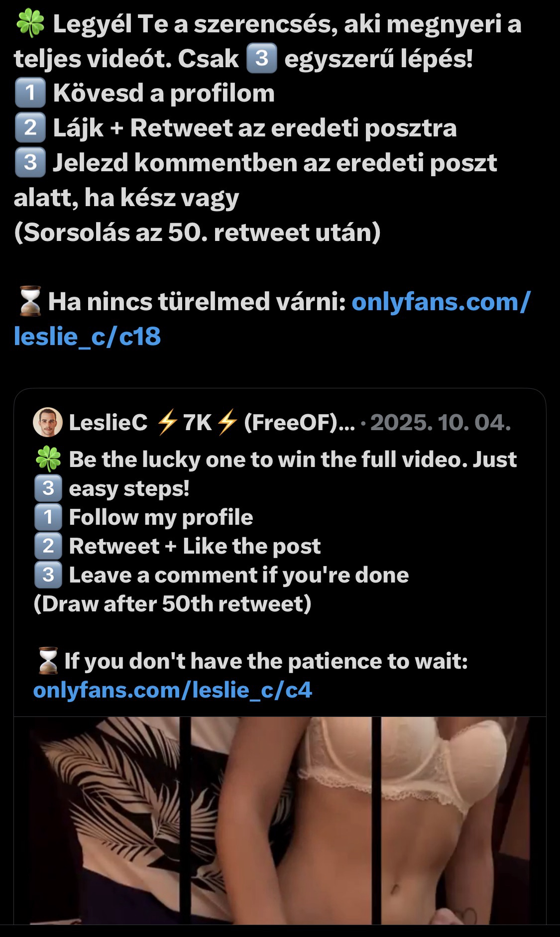
Task: Open the middle media thumbnail
Action: (281, 820)
